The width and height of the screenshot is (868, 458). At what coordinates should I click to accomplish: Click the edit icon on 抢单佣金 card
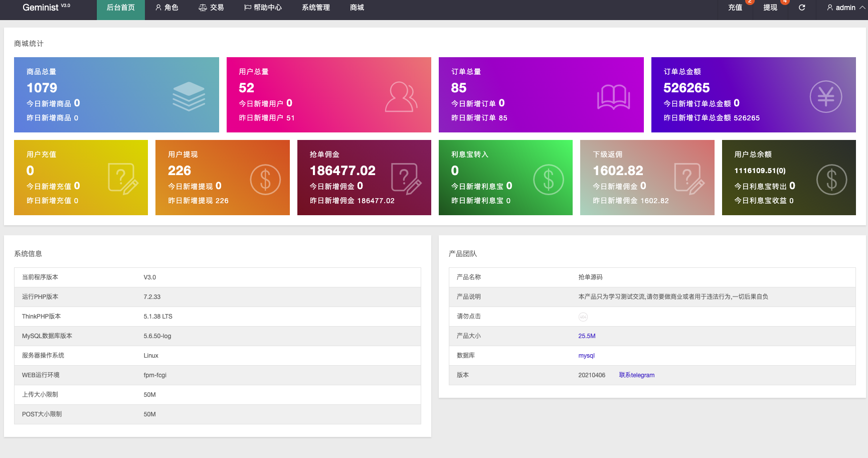[x=406, y=179]
